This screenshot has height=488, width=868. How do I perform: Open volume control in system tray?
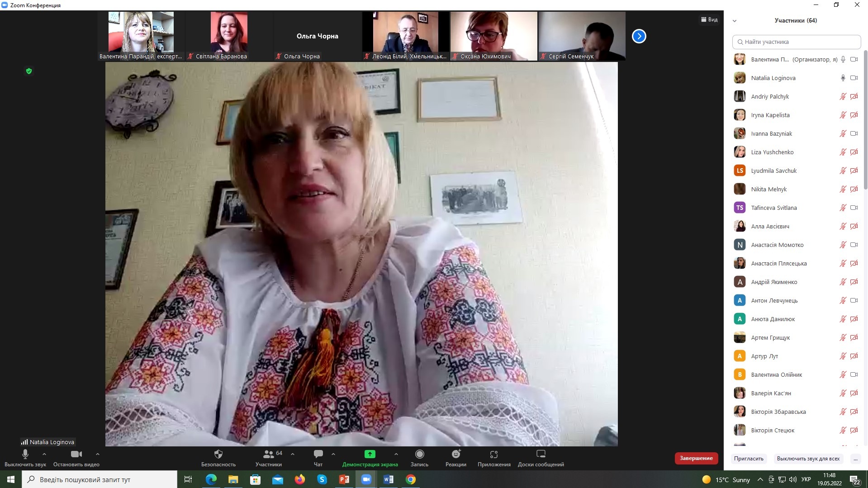coord(792,479)
